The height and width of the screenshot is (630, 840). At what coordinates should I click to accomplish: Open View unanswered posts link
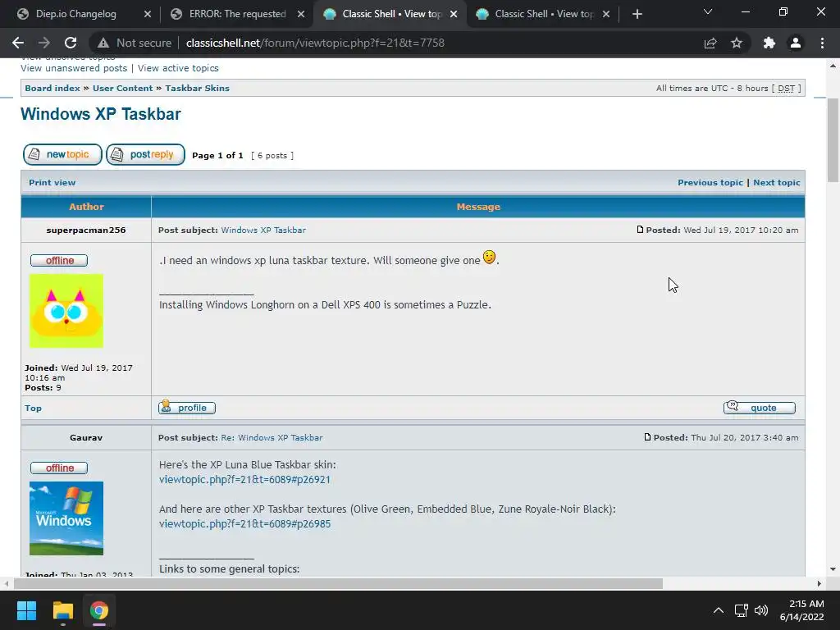(x=74, y=68)
